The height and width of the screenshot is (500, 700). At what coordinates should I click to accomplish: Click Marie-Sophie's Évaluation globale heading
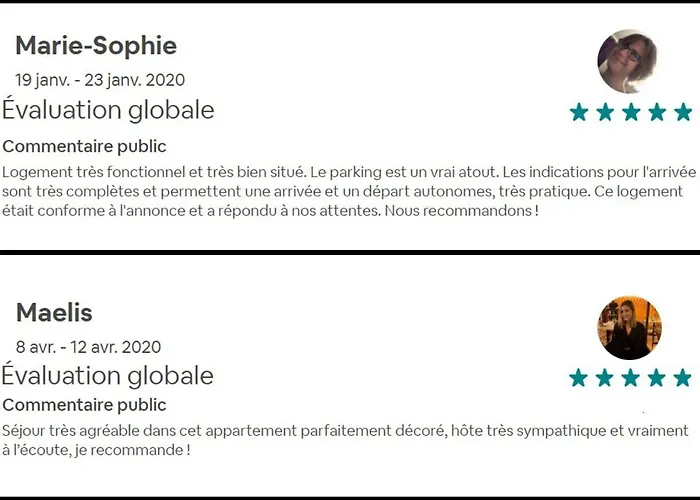pos(108,110)
